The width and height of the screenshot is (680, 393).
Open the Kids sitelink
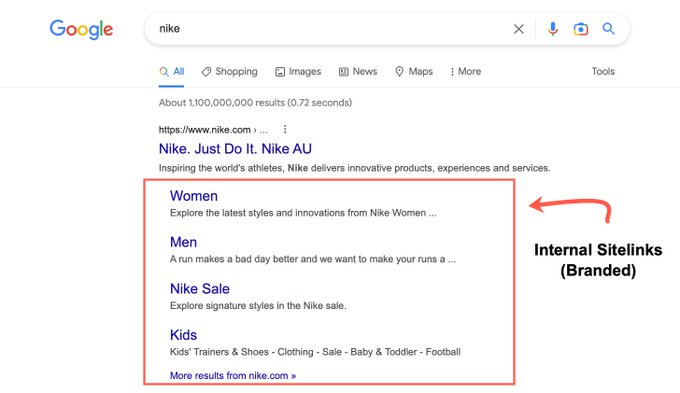[183, 335]
